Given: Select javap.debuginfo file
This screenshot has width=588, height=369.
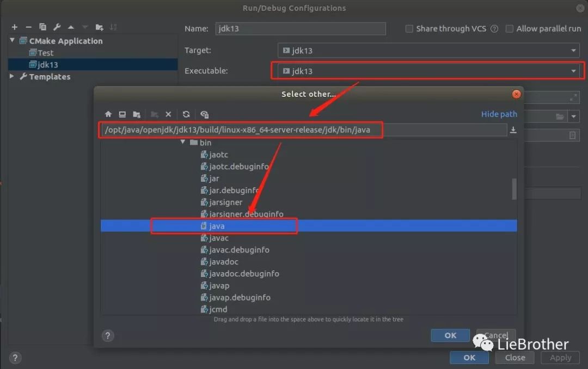Looking at the screenshot, I should (x=236, y=297).
